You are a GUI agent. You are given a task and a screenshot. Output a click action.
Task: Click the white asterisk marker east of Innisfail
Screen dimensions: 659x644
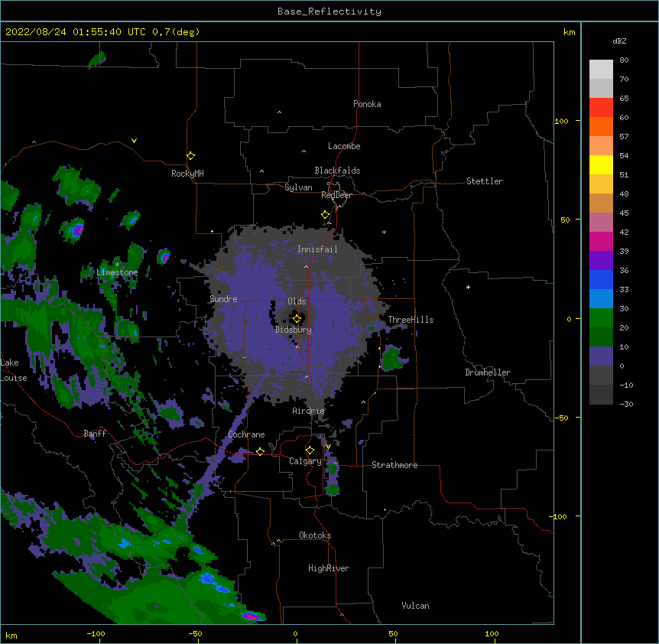click(x=384, y=232)
